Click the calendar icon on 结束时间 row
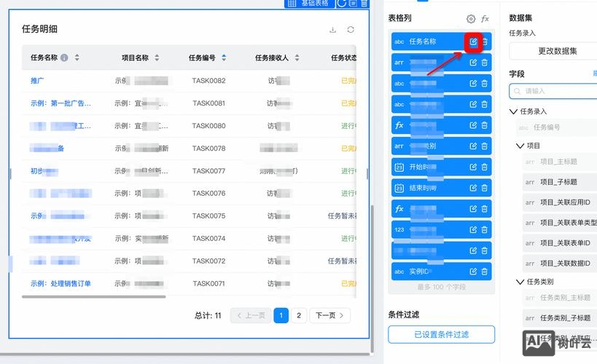The width and height of the screenshot is (597, 364). coord(399,188)
